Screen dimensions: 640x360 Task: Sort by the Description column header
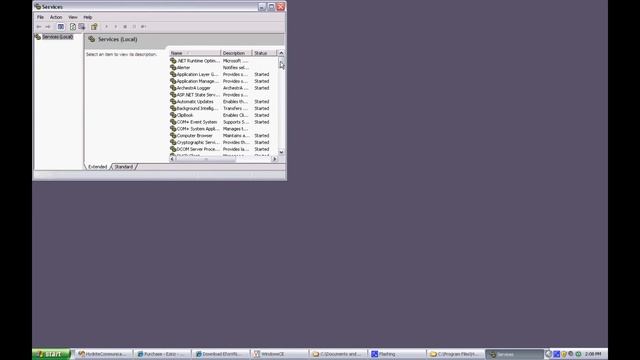pyautogui.click(x=236, y=53)
